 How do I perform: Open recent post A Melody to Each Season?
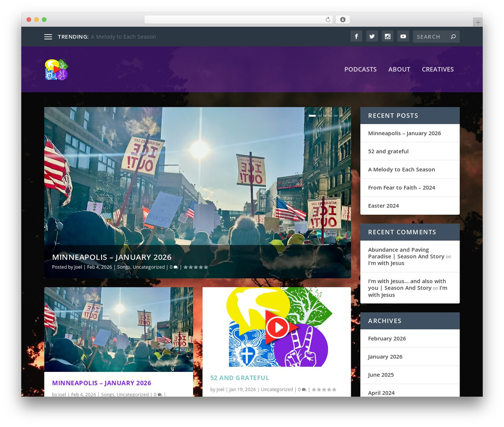402,169
